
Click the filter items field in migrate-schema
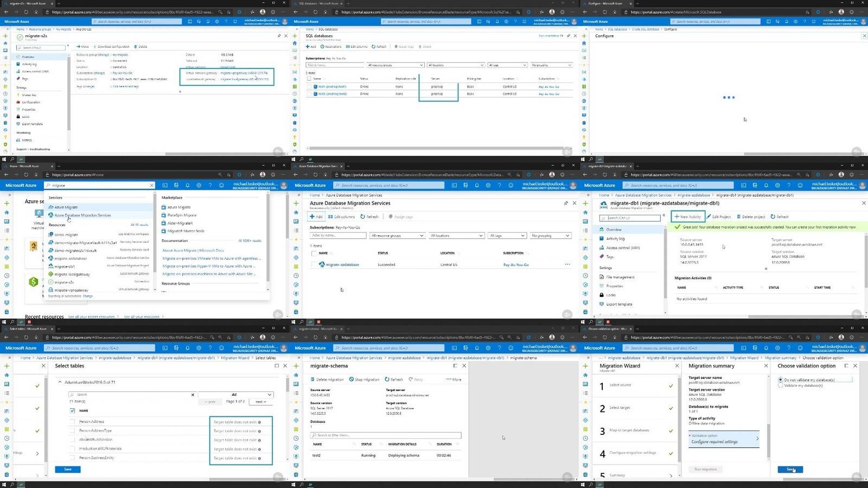coord(386,435)
